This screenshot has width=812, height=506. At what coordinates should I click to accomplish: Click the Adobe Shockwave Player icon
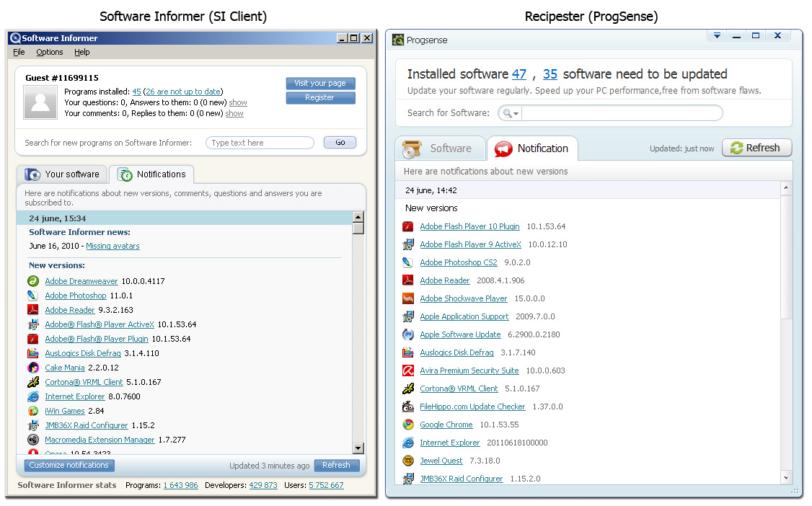point(408,298)
